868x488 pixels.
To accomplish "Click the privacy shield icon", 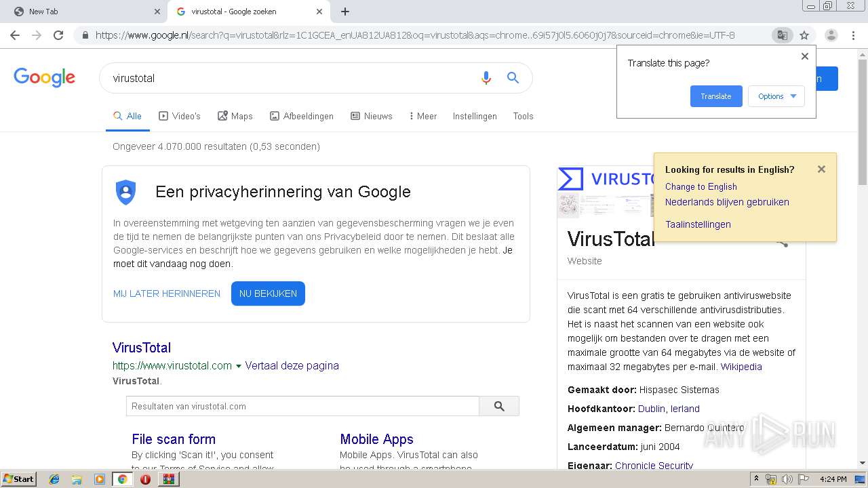I will pyautogui.click(x=125, y=192).
